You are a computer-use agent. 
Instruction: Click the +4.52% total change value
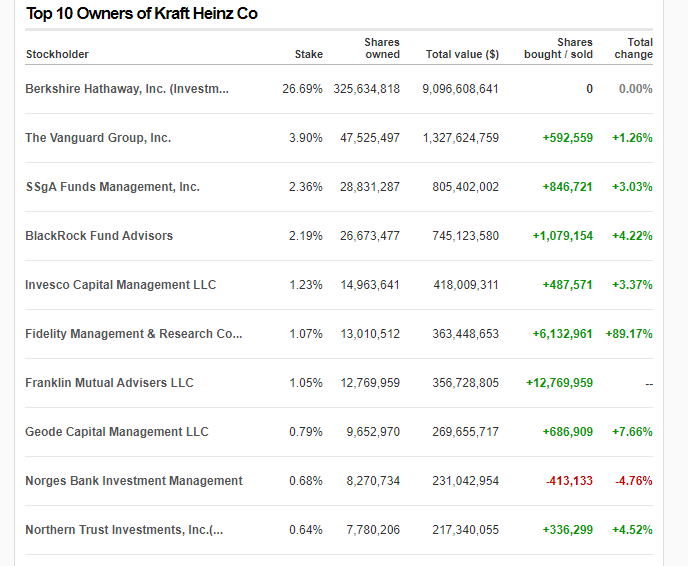[x=632, y=530]
